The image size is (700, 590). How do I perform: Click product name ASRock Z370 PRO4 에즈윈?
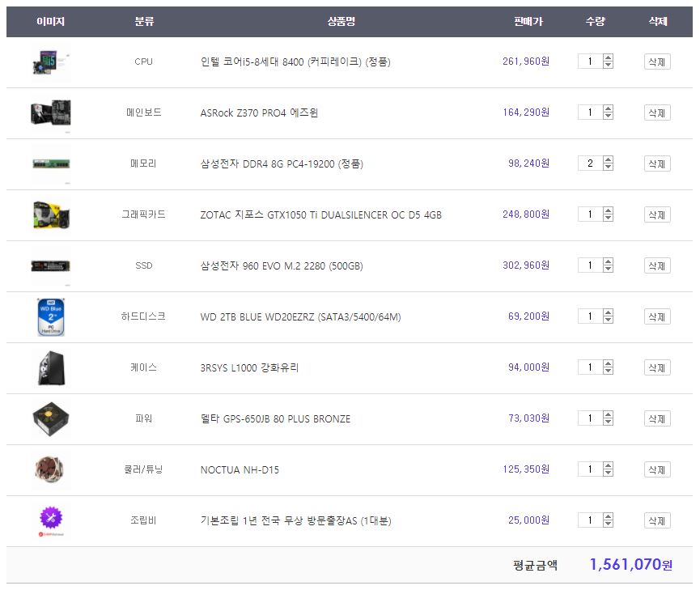(259, 112)
